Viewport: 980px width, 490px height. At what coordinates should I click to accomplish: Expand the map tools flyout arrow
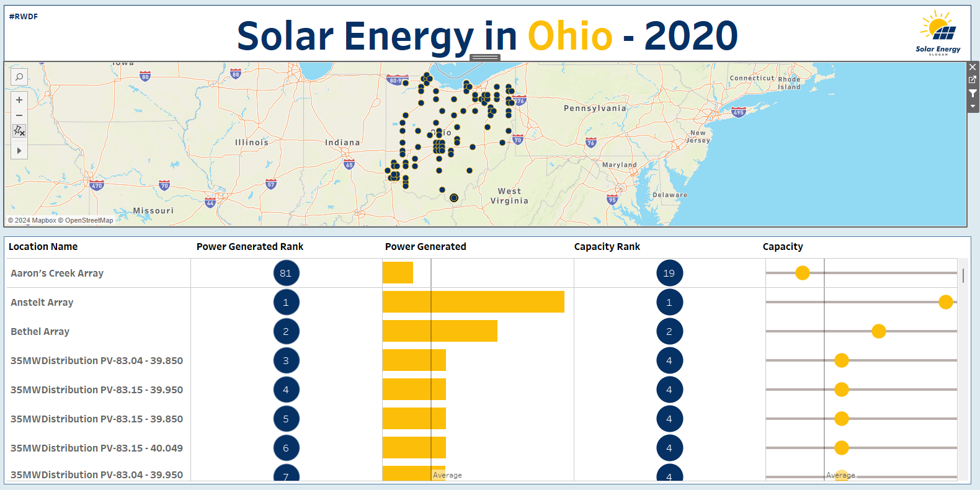[19, 151]
